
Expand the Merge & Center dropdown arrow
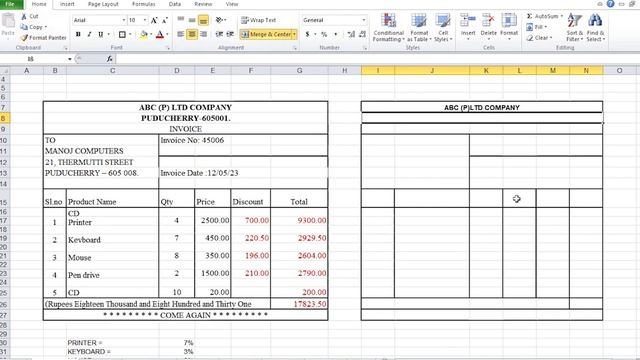pyautogui.click(x=294, y=34)
